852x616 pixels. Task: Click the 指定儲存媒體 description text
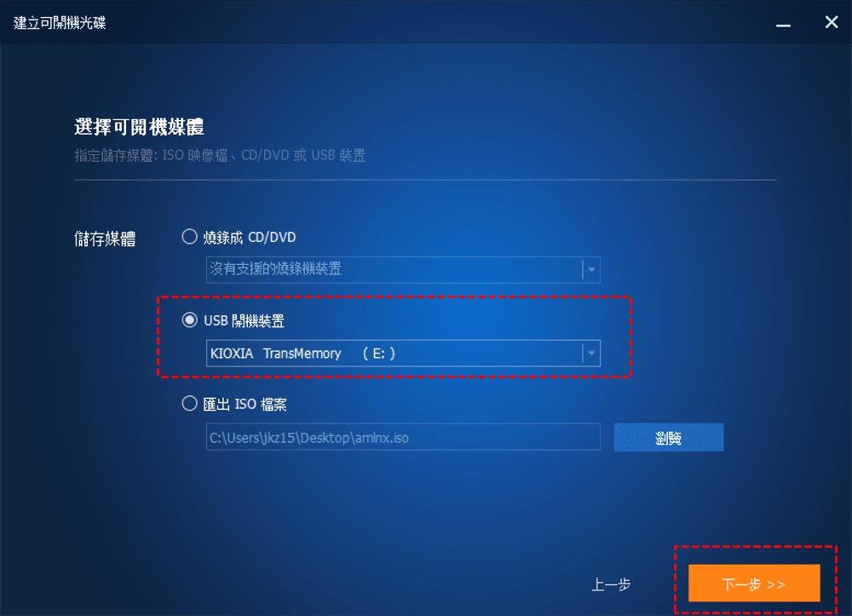(220, 155)
